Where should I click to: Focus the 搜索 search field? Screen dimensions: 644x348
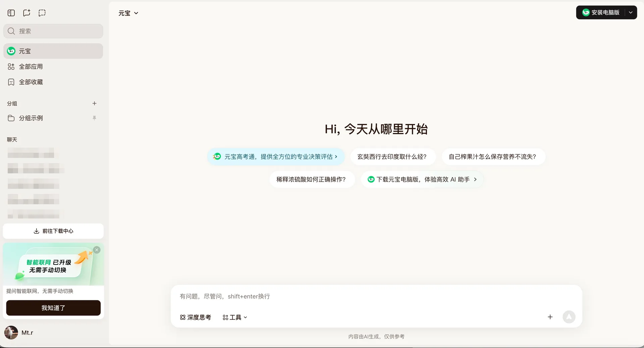(53, 31)
